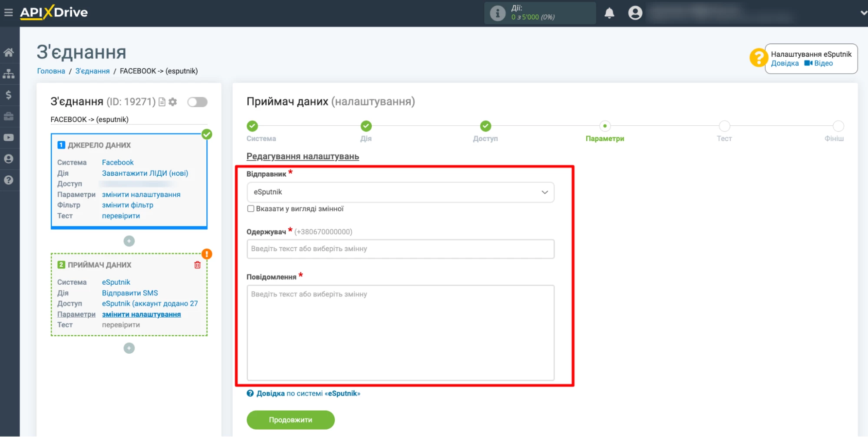The width and height of the screenshot is (868, 437).
Task: Click the Продовжити button
Action: coord(290,420)
